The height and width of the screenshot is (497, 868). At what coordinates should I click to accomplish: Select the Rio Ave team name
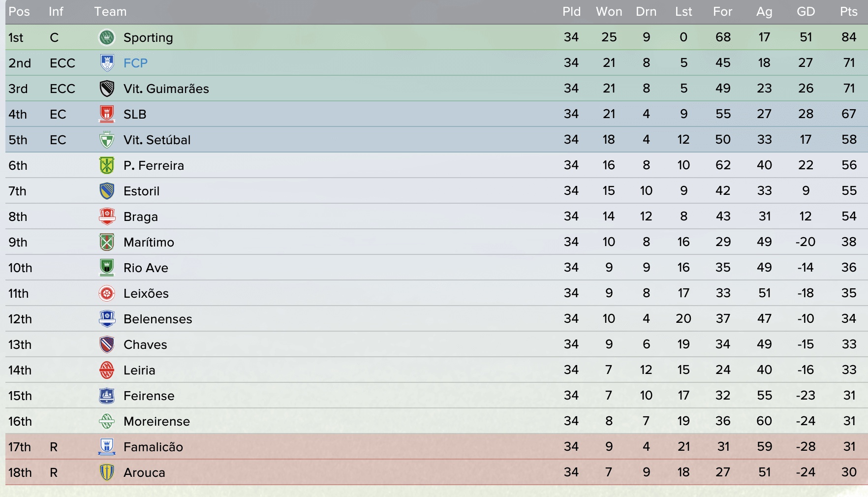[x=146, y=268]
